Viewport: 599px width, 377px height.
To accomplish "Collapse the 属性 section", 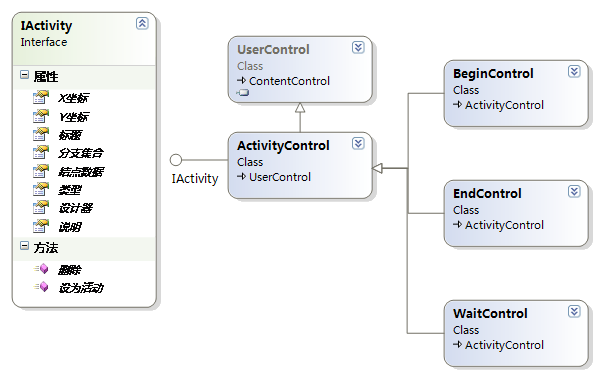I will click(24, 74).
